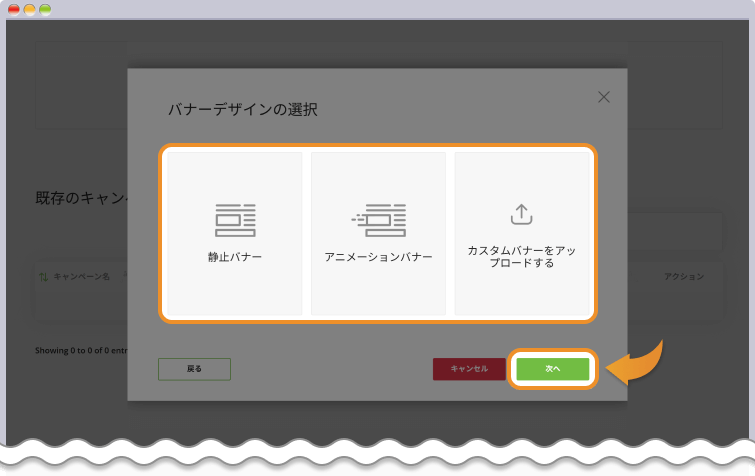The height and width of the screenshot is (476, 755).
Task: Click the アクション column header
Action: (x=684, y=276)
